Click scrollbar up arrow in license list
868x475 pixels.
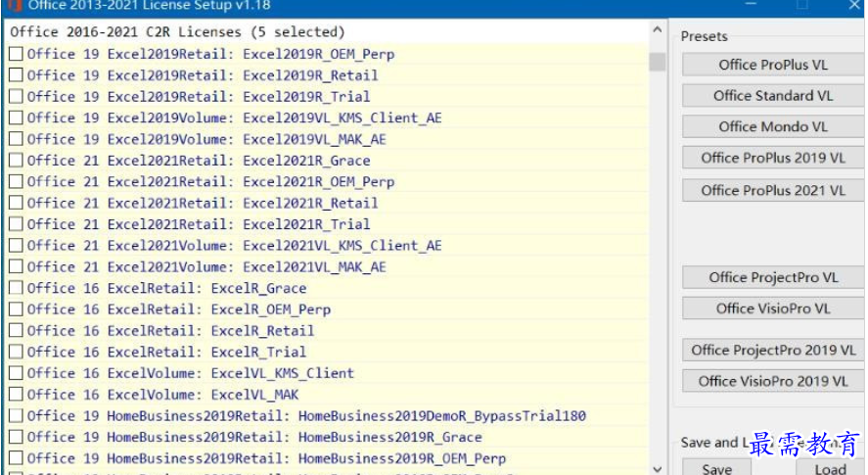(x=657, y=29)
